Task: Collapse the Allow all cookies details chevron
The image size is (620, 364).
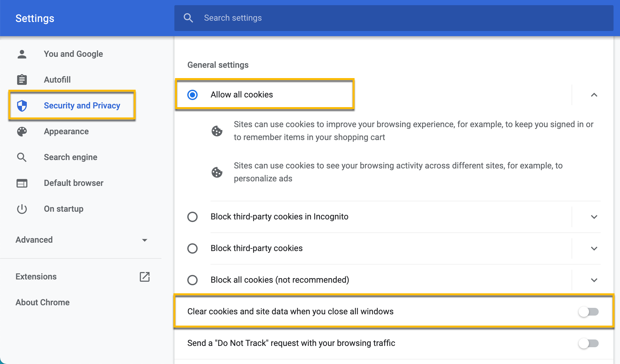Action: pos(594,95)
